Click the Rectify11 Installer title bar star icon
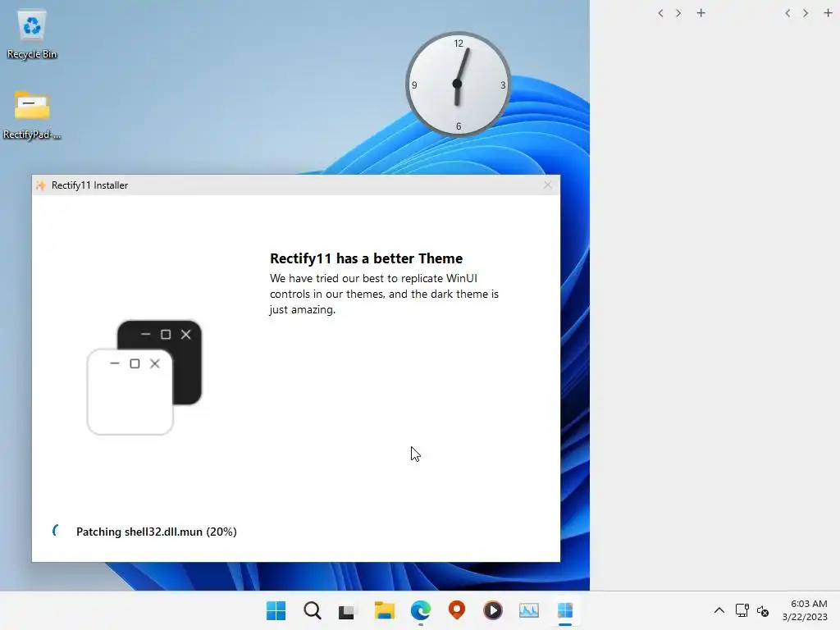Viewport: 840px width, 630px height. coord(41,185)
